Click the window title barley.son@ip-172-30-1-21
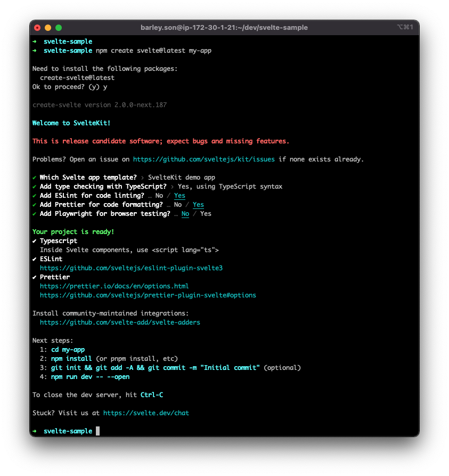This screenshot has height=476, width=449. tap(224, 28)
